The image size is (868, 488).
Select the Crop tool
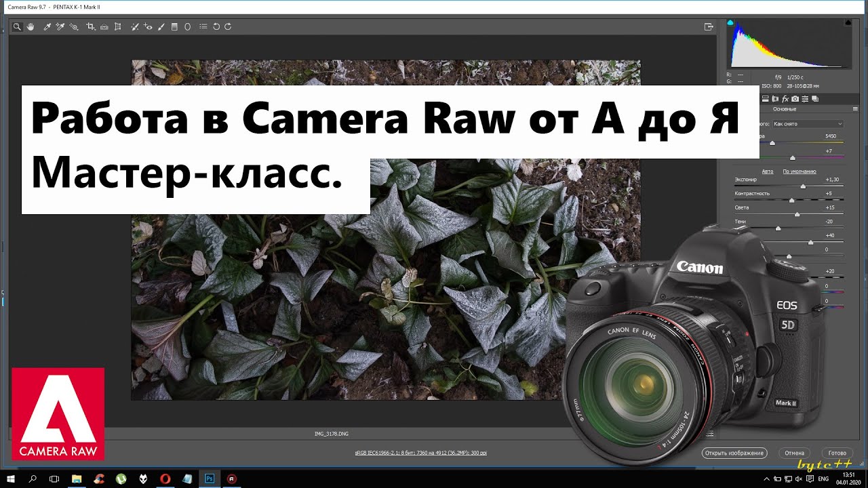(x=90, y=26)
